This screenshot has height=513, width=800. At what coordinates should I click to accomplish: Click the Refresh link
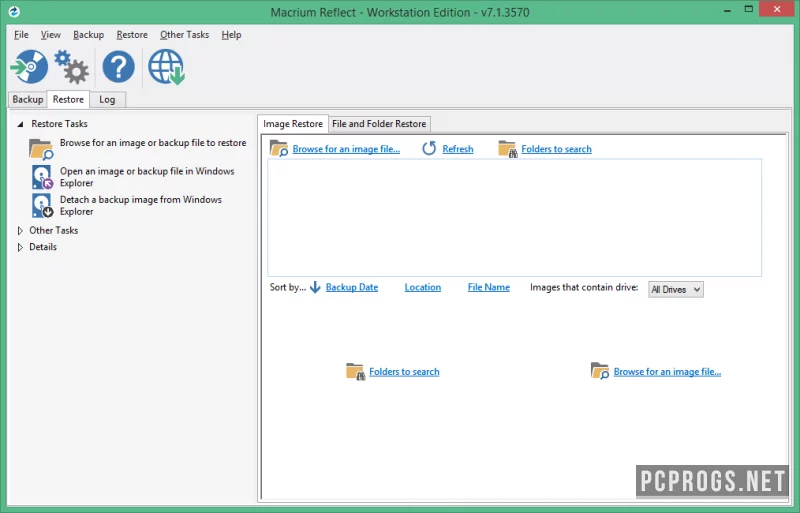pos(458,149)
